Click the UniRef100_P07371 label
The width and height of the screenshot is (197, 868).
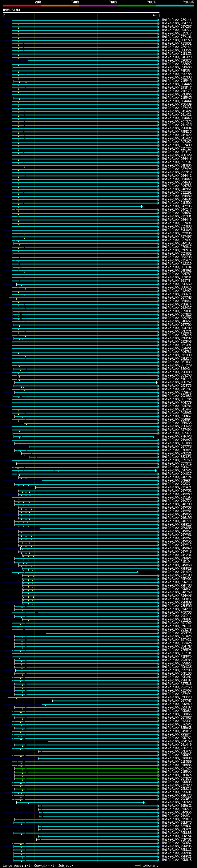[176, 433]
